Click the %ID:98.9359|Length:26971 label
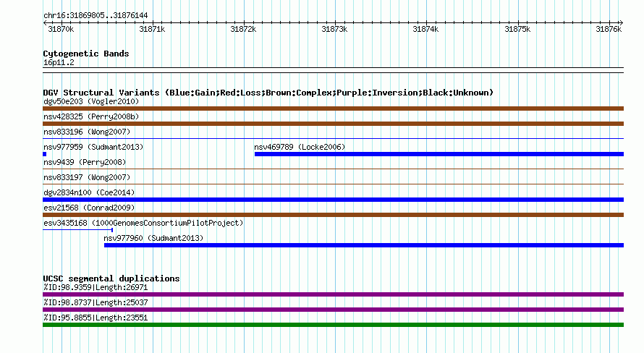The height and width of the screenshot is (353, 644). (96, 287)
